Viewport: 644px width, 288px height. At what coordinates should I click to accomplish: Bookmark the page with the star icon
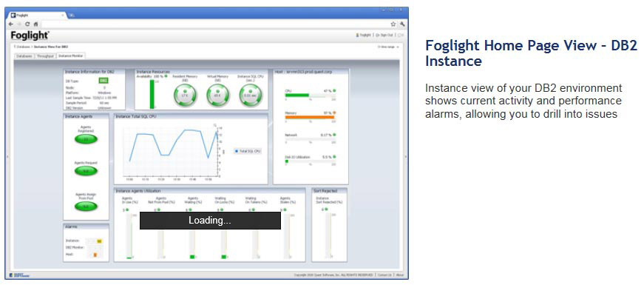point(393,24)
